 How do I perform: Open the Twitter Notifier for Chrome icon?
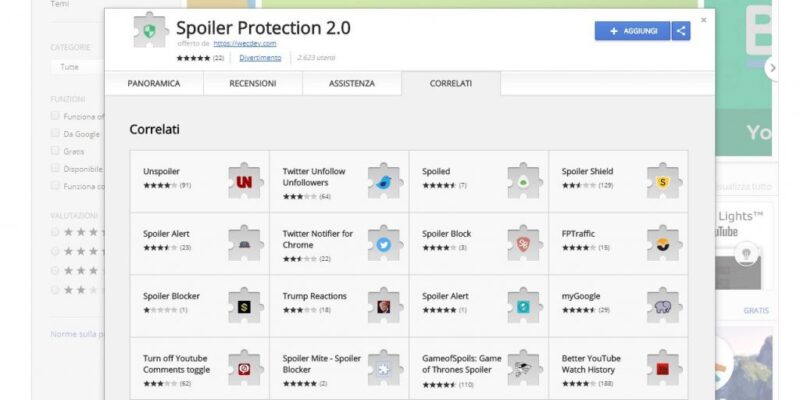click(384, 244)
